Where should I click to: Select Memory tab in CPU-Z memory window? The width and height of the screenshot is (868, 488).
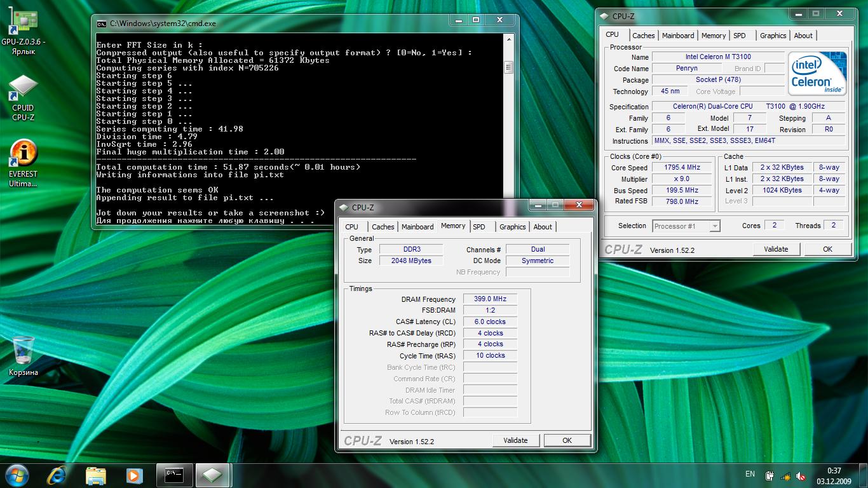click(453, 226)
